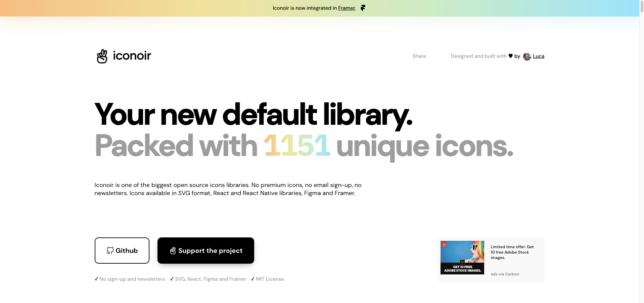
Task: Open the Adobe Stock limited time offer text
Action: [512, 252]
